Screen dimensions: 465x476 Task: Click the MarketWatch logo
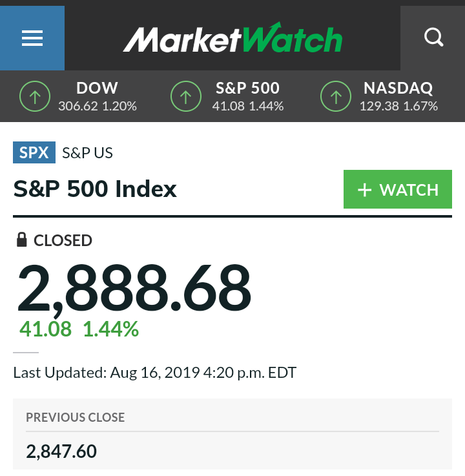click(232, 39)
